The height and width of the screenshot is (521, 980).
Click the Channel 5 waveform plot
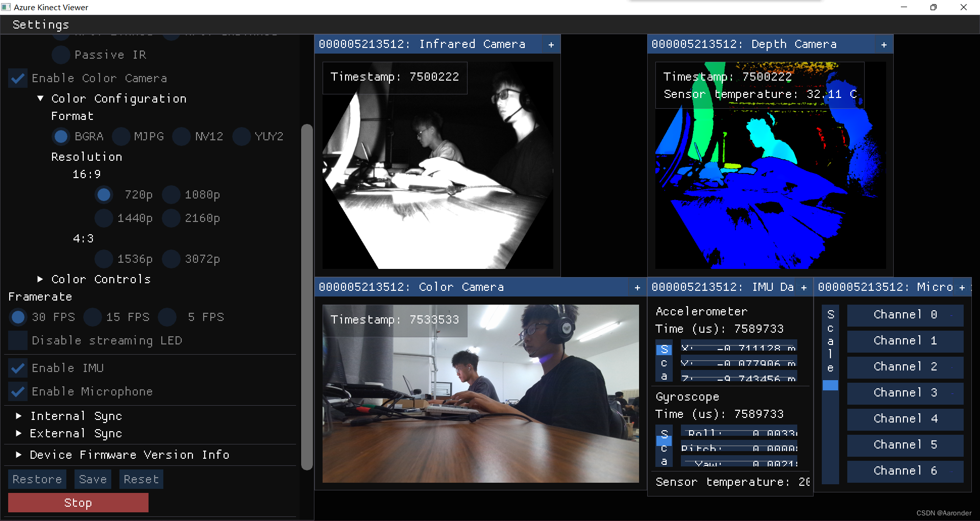(x=905, y=445)
